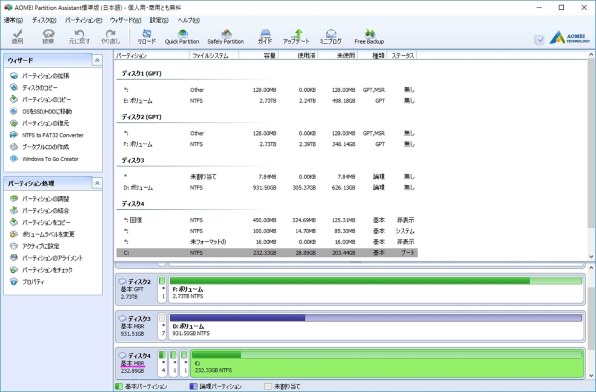Select the 回復 partition row on ディスク4
596x392 pixels.
point(267,220)
